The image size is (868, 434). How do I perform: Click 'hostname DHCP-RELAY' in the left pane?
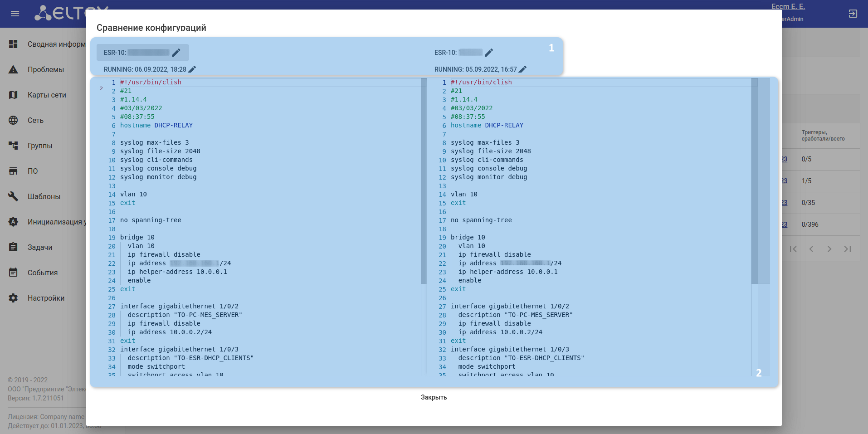[156, 125]
